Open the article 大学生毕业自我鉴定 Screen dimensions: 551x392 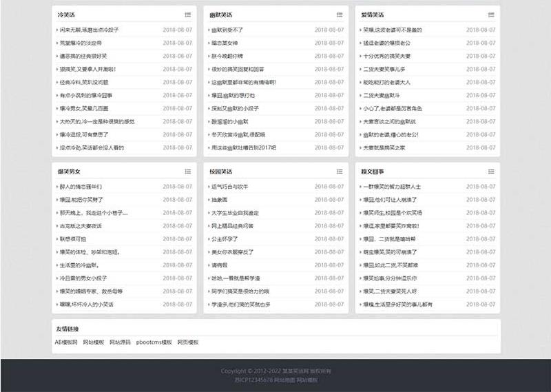[235, 212]
